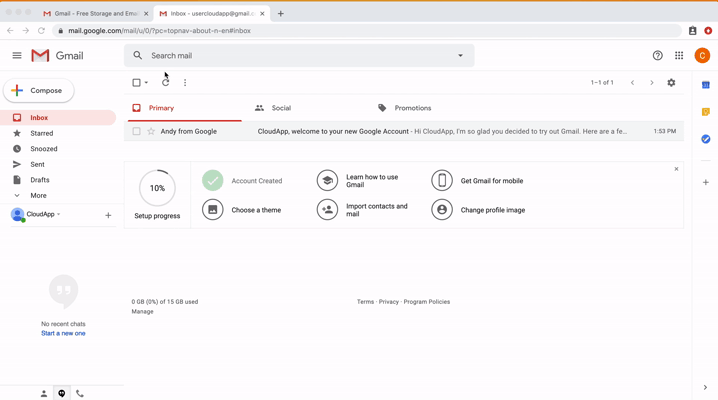Click the Compose button

pos(38,91)
